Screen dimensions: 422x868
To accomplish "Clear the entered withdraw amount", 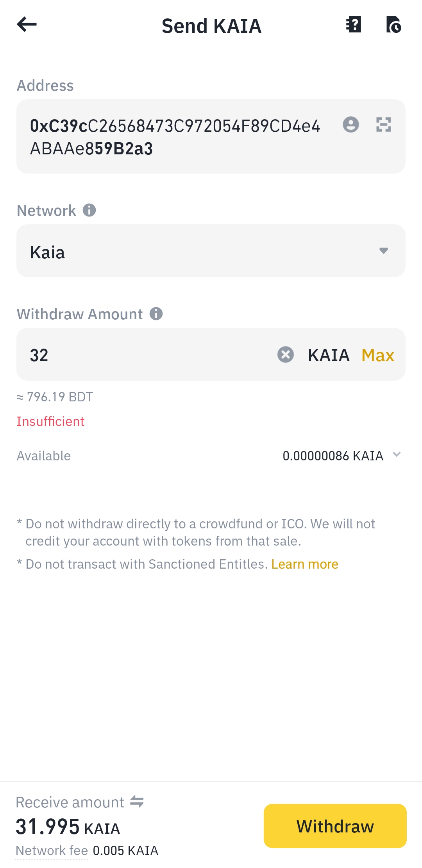I will (x=286, y=354).
